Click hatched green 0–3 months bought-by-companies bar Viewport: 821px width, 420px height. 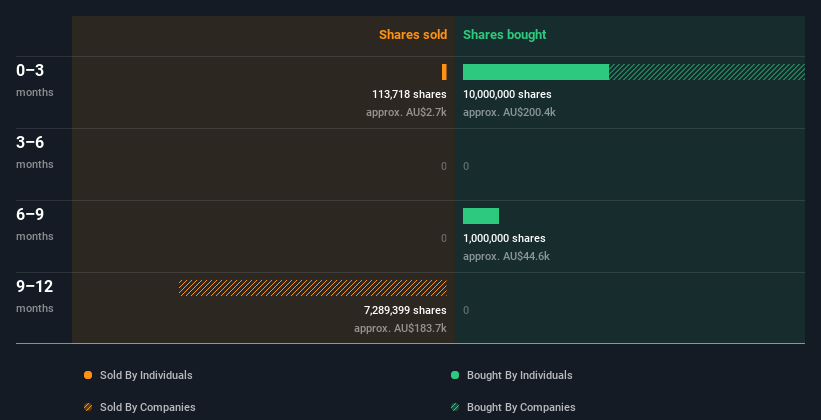[x=707, y=72]
